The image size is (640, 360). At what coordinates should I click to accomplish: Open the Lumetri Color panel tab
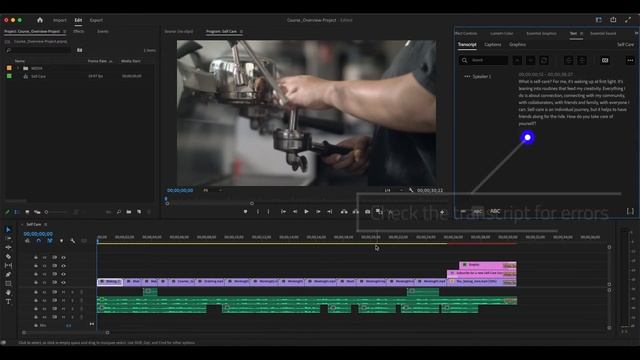coord(502,33)
